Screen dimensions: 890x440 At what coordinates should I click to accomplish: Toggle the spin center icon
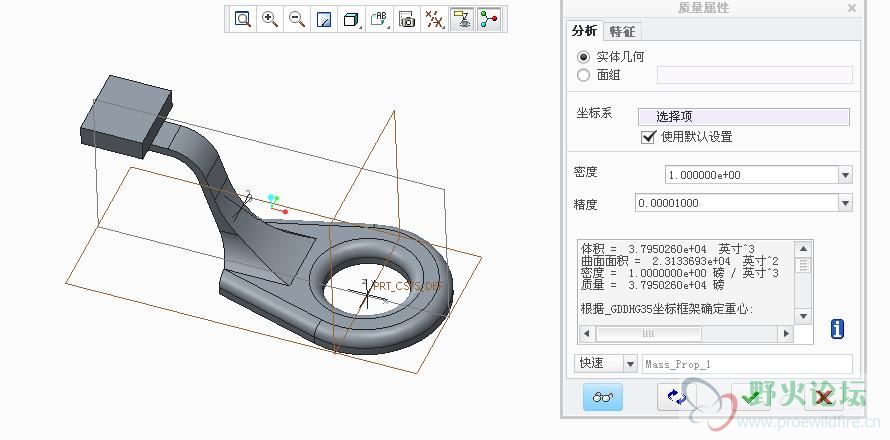(x=489, y=20)
